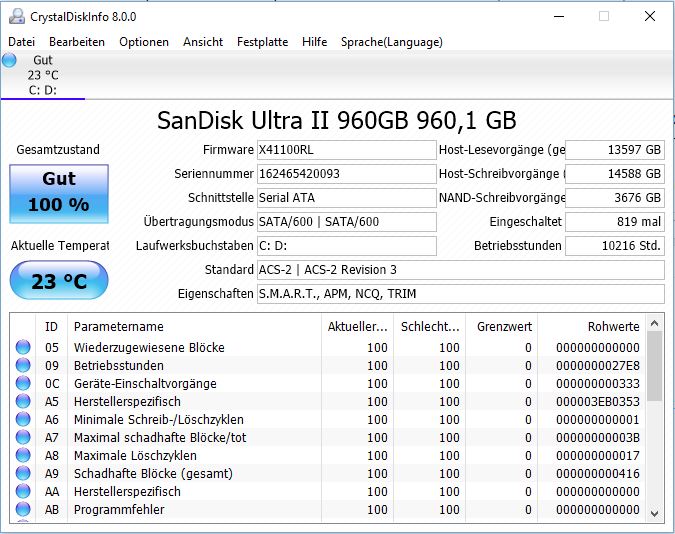
Task: Open the Optionen menu
Action: [144, 42]
